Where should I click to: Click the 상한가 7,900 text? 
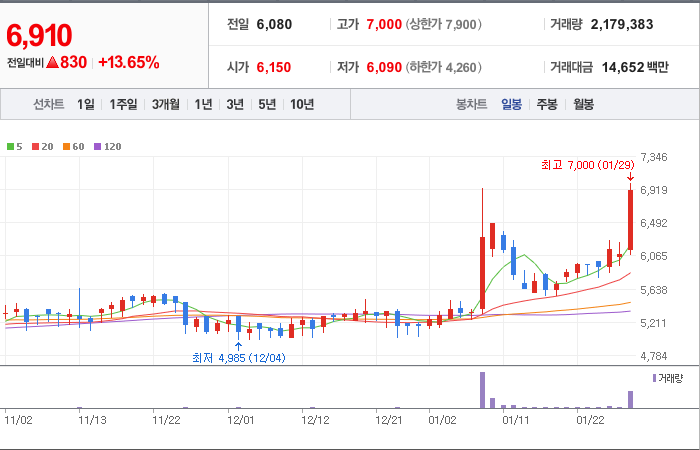pos(443,24)
